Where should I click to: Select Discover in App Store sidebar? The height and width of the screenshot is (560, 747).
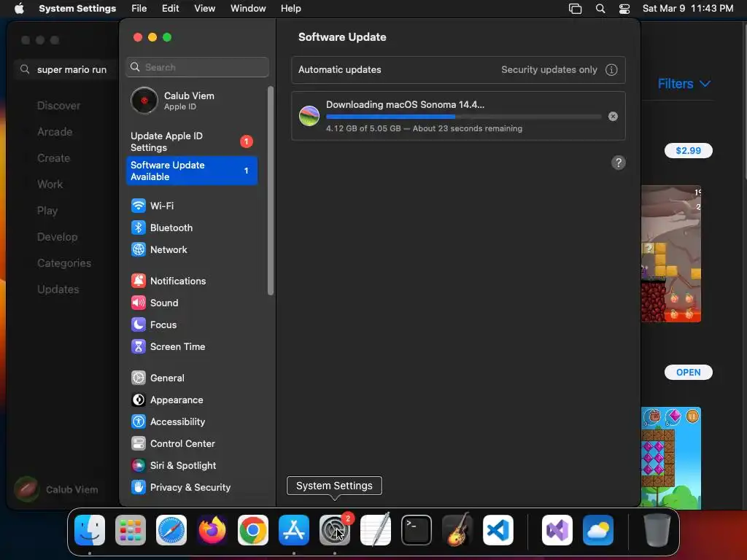58,106
